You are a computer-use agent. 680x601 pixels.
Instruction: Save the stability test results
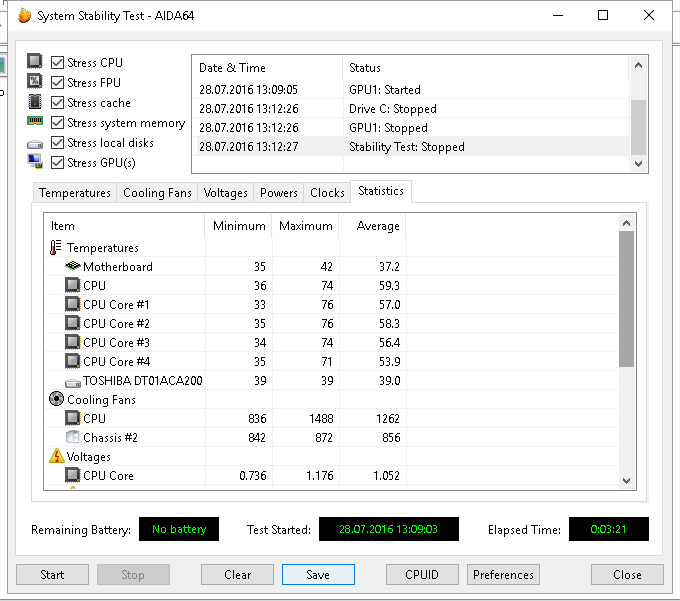[318, 575]
